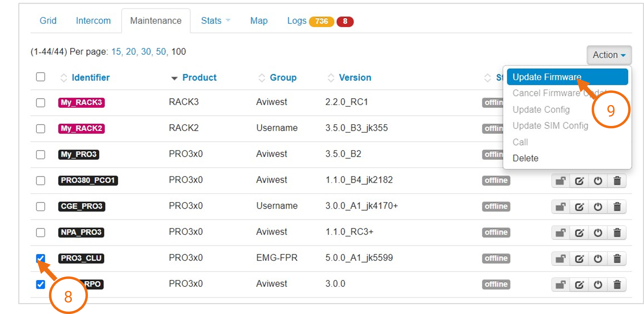Open the Action dropdown button

click(609, 55)
